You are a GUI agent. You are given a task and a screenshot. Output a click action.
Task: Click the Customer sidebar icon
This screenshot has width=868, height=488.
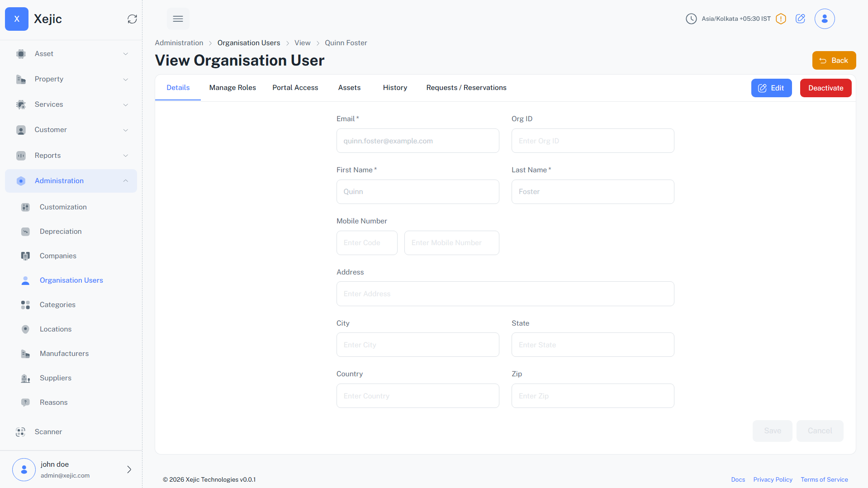pos(21,130)
